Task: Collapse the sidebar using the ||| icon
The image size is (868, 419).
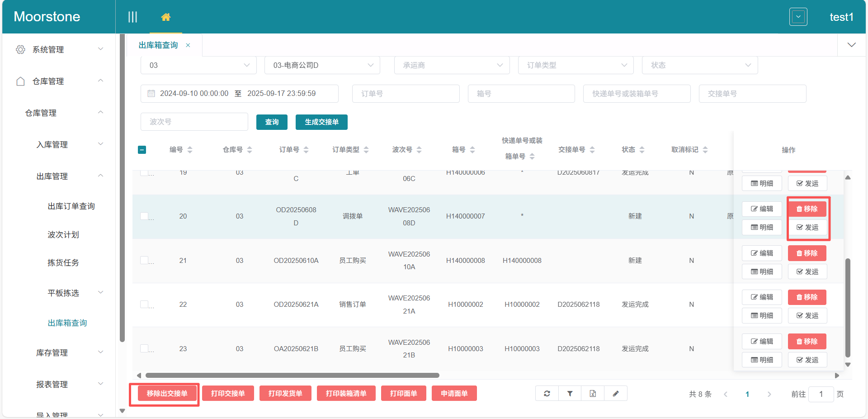Action: point(132,17)
